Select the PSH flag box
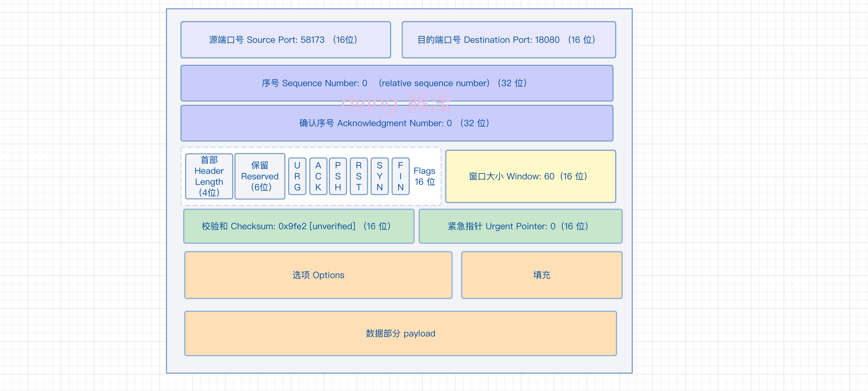 [338, 176]
